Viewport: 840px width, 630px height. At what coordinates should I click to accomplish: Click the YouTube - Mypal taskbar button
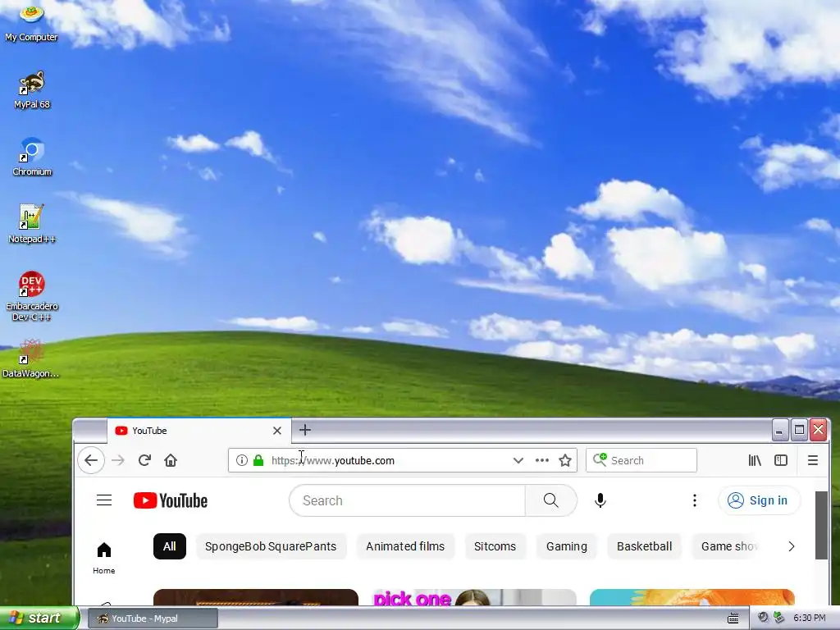point(153,619)
